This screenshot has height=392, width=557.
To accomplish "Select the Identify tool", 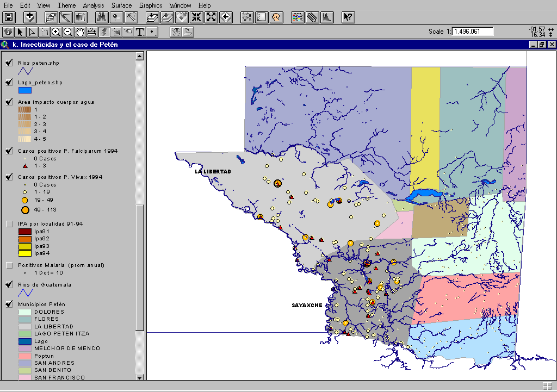I will (x=8, y=32).
